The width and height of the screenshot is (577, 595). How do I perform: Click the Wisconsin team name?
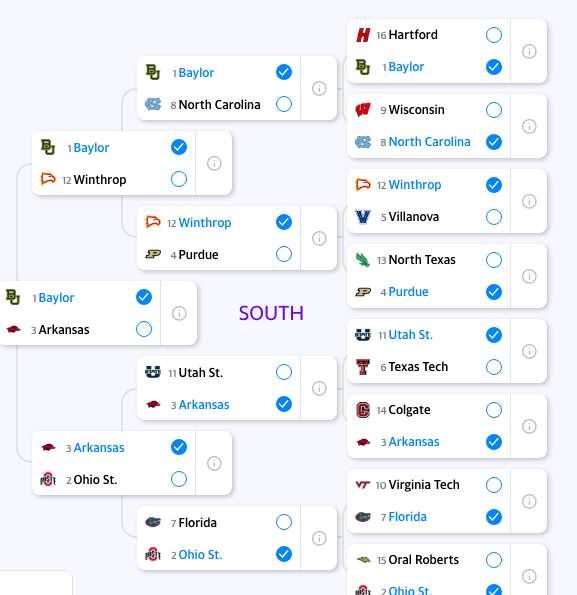(x=417, y=110)
